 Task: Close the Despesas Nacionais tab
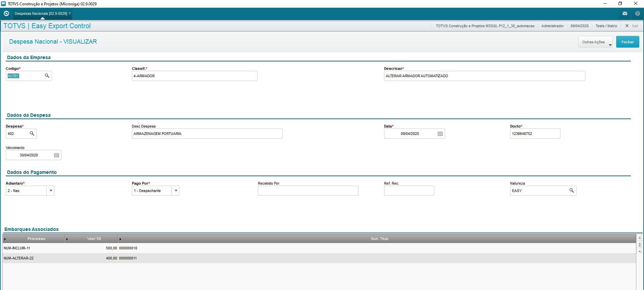coord(70,13)
